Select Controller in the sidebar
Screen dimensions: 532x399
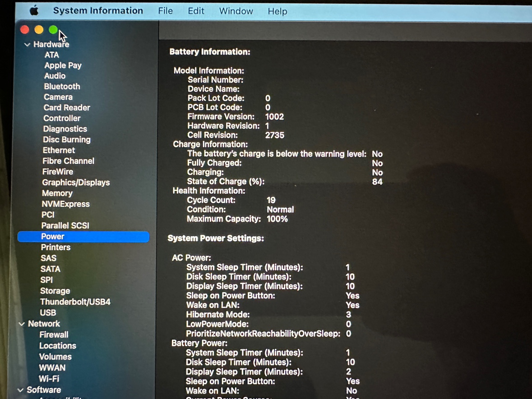[x=62, y=118]
